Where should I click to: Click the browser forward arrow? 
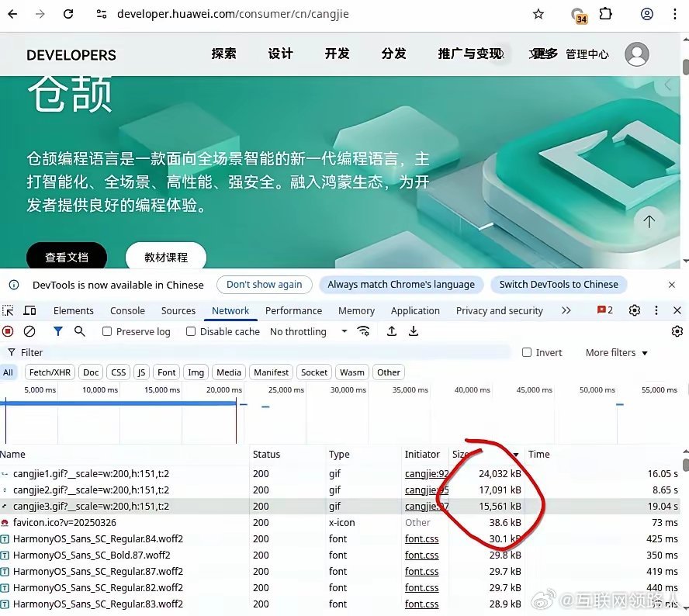coord(40,14)
